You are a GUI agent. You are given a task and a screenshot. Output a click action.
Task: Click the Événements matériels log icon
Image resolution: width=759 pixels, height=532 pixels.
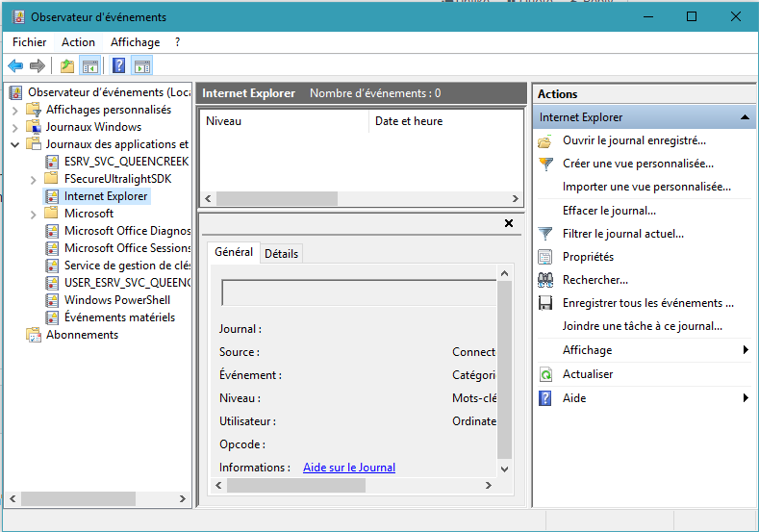tap(52, 317)
